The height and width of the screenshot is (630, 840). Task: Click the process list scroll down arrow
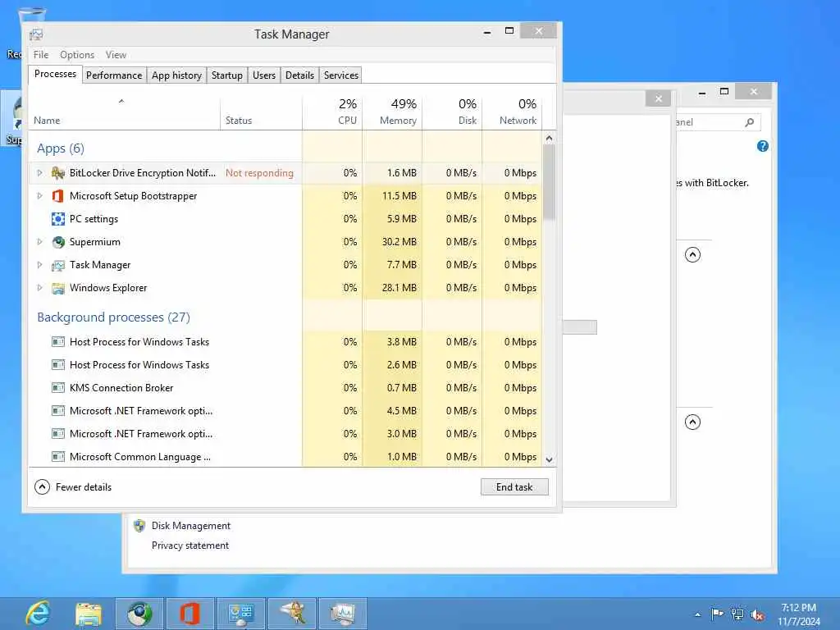point(549,459)
